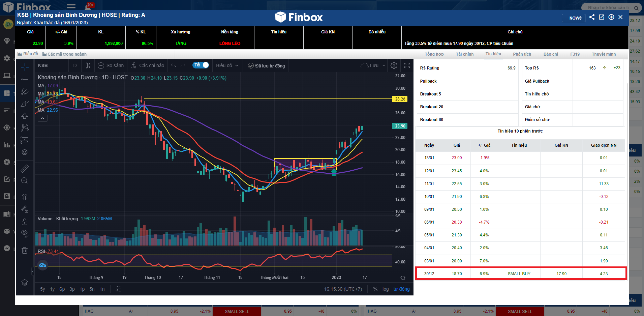This screenshot has height=316, width=644.
Task: Open the object tree layers icon
Action: tap(25, 283)
